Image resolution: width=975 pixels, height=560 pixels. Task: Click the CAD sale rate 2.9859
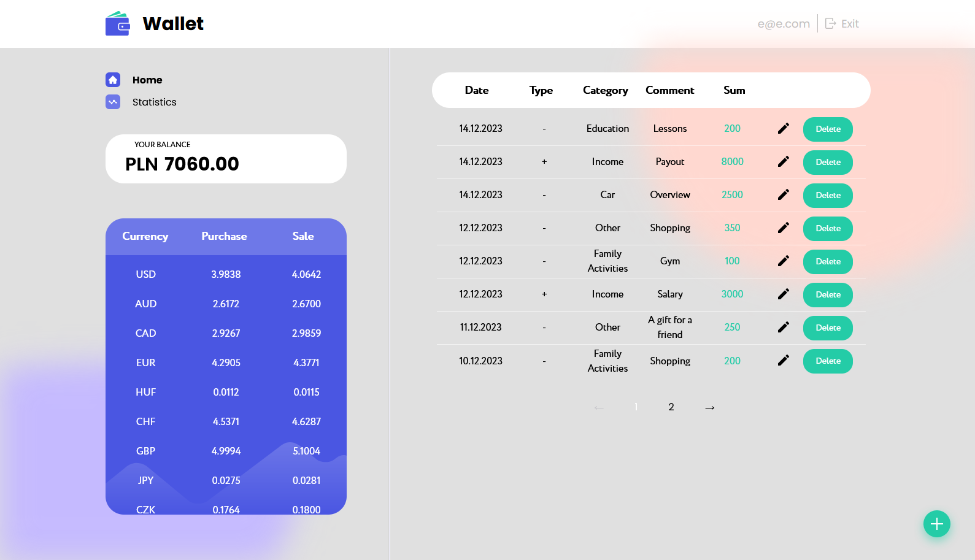[x=306, y=333]
